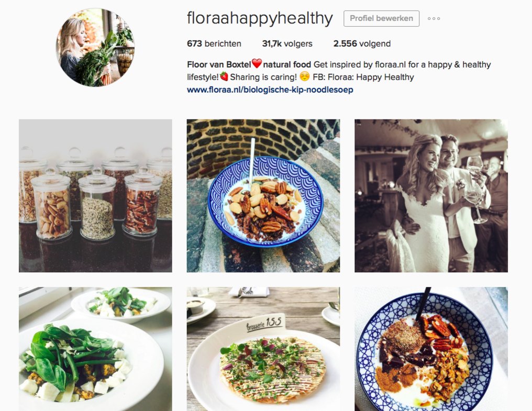Show the 2.556 volgend list
Viewport: 532px width, 411px height.
tap(362, 44)
